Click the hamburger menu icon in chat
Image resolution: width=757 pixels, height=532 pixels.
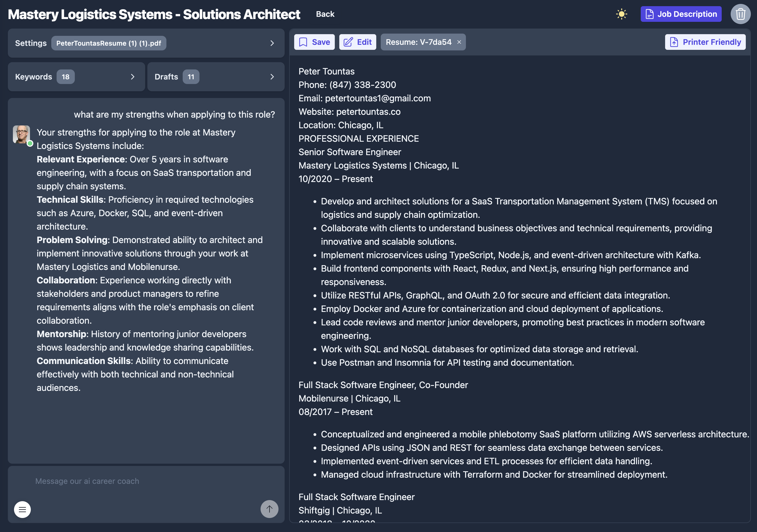(x=22, y=509)
